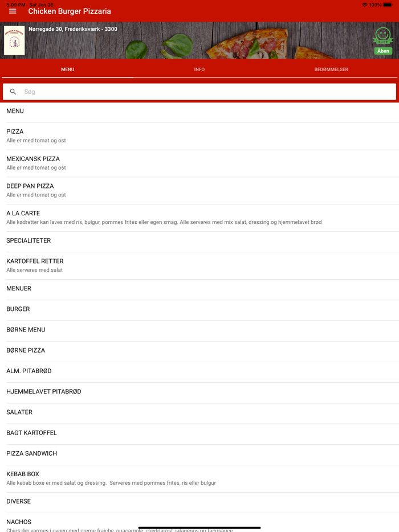This screenshot has height=532, width=399.
Task: Open the HJEMMELAVET PITABRØD category
Action: [199, 392]
